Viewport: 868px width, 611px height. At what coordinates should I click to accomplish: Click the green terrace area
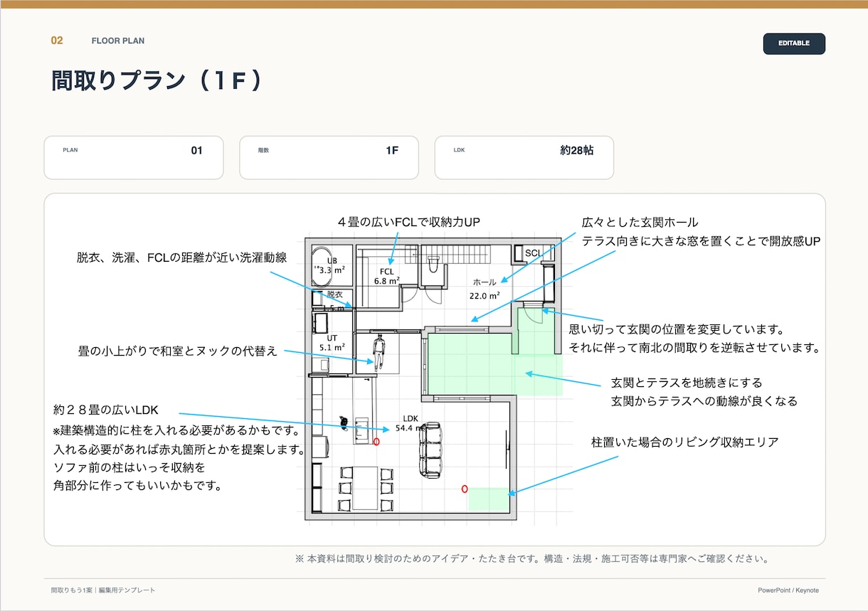494,363
